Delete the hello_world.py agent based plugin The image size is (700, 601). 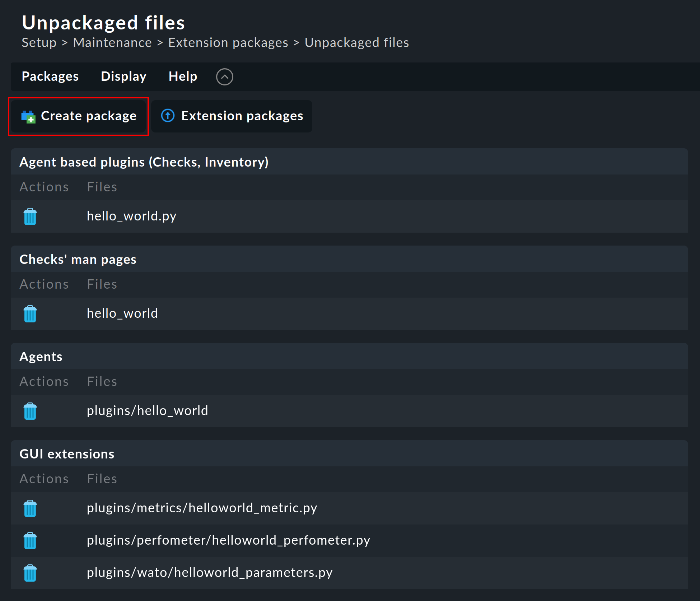click(x=30, y=216)
